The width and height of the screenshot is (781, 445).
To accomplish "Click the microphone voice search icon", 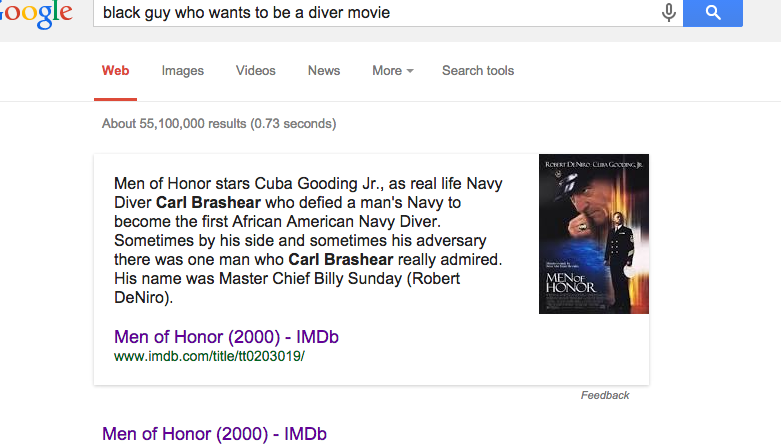I will coord(668,13).
